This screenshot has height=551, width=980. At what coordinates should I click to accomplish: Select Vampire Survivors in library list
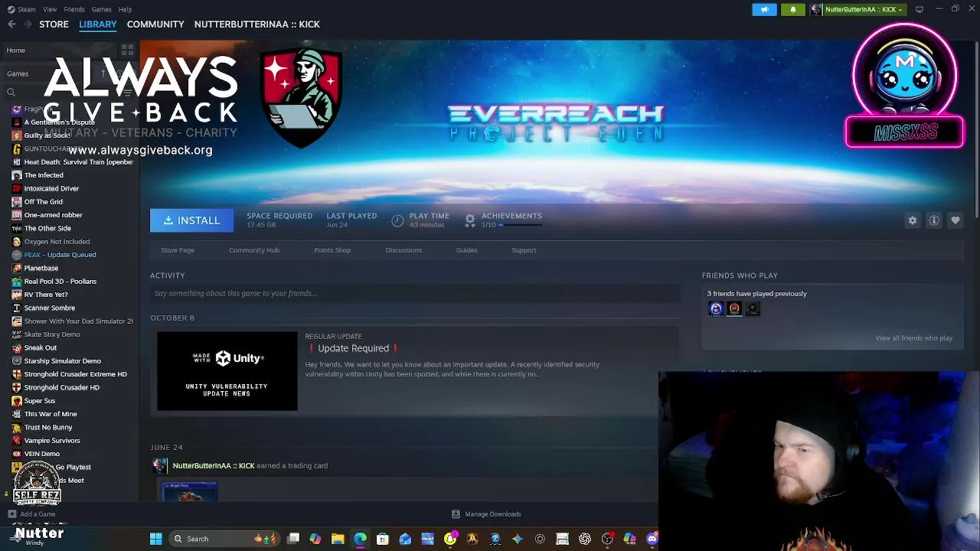click(52, 441)
